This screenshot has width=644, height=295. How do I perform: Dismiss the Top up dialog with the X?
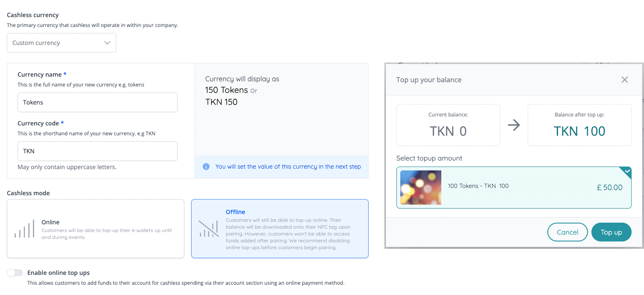tap(624, 80)
